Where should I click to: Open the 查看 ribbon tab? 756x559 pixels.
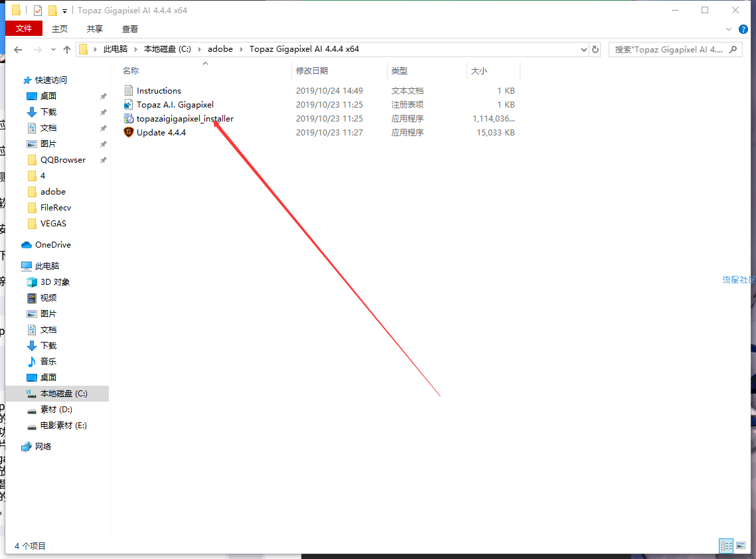click(130, 29)
